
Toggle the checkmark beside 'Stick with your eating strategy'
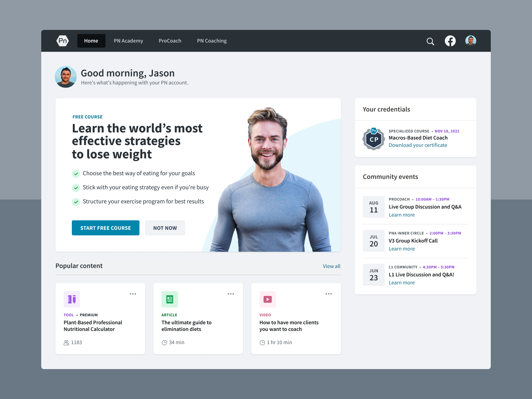(x=76, y=188)
